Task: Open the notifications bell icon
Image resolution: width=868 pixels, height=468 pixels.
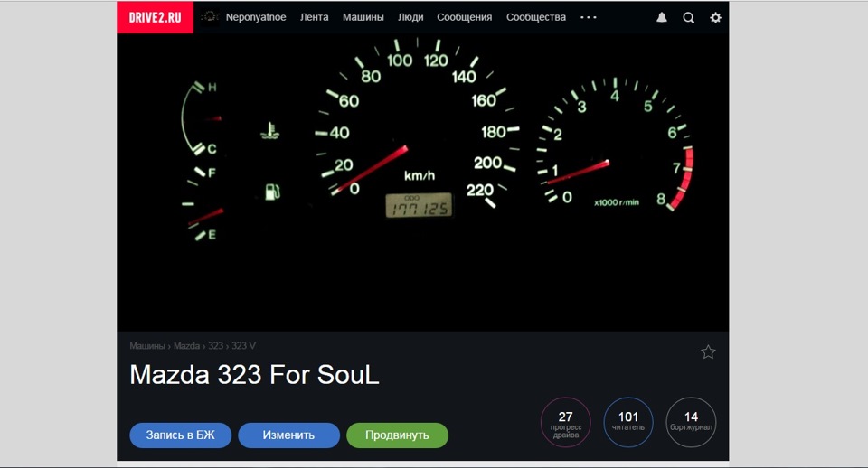Action: pyautogui.click(x=662, y=18)
